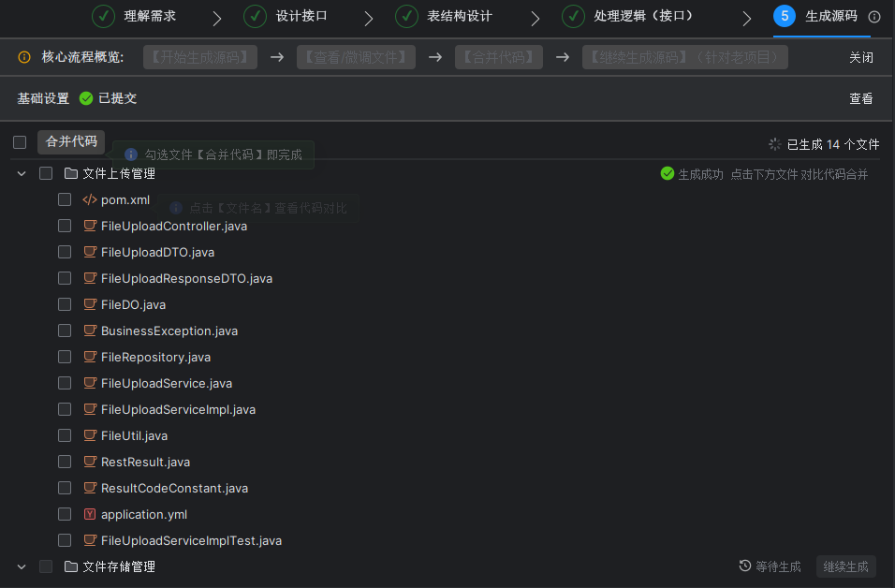Image resolution: width=895 pixels, height=588 pixels.
Task: Click the XML icon beside pom.xml
Action: 90,199
